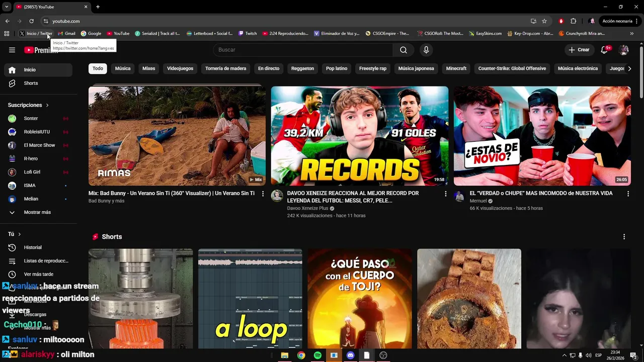Open Listas de reproducción
644x362 pixels.
(x=38, y=261)
